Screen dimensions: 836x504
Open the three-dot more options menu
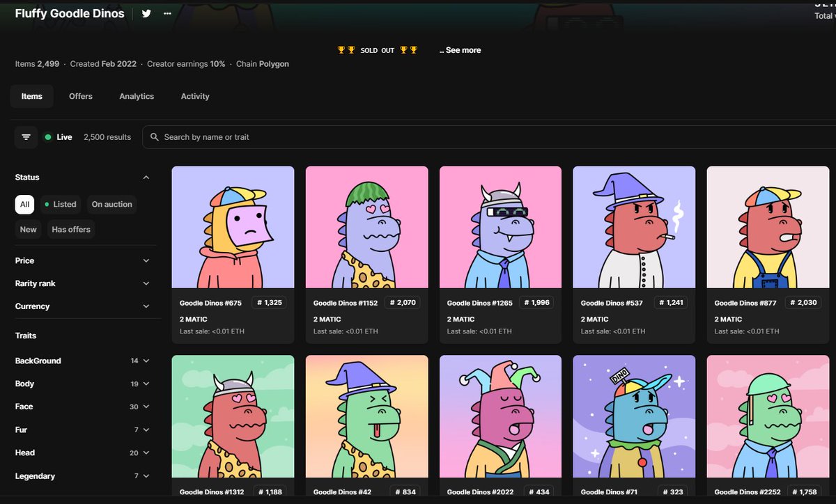167,13
